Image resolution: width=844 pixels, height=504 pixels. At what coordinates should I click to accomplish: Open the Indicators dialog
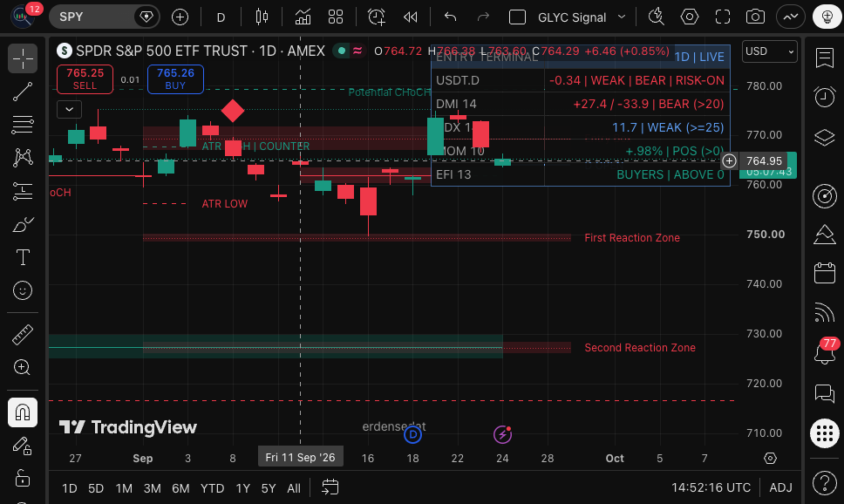303,17
